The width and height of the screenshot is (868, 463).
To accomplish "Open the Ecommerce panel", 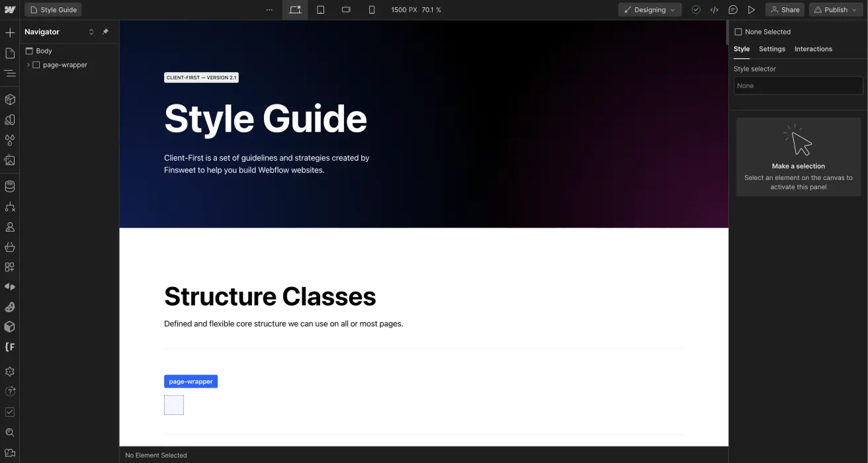I will [10, 247].
